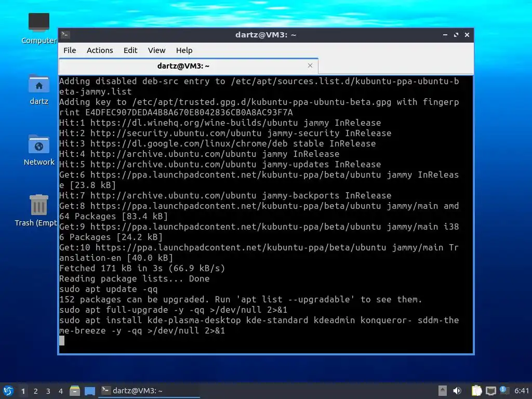Click the show desktop panel icon
The height and width of the screenshot is (399, 532).
[89, 391]
